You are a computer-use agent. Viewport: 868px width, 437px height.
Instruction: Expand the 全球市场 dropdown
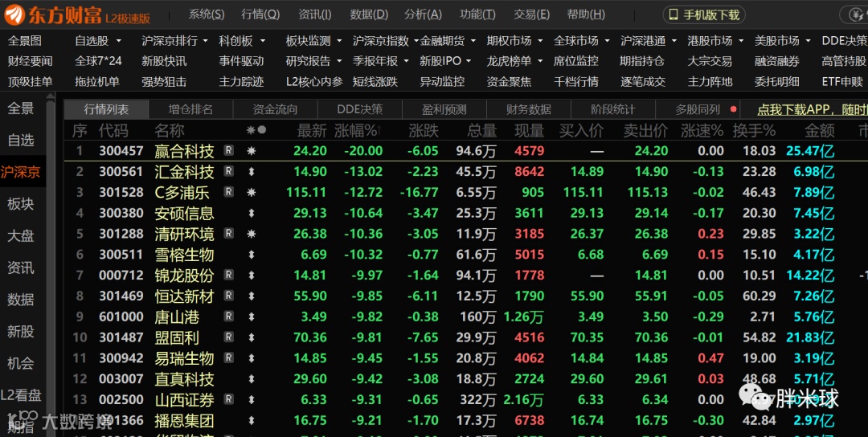607,41
